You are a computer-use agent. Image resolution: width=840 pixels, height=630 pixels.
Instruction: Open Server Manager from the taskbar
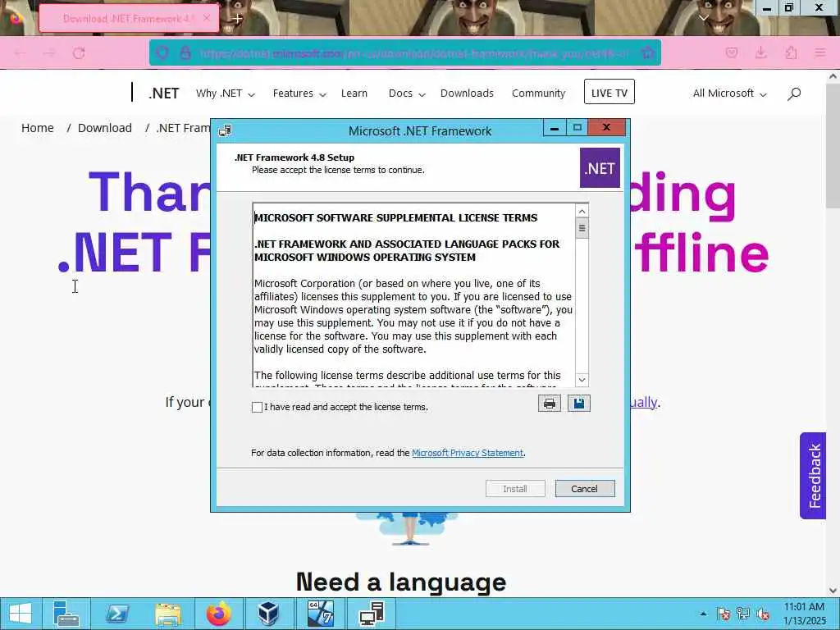pos(66,614)
